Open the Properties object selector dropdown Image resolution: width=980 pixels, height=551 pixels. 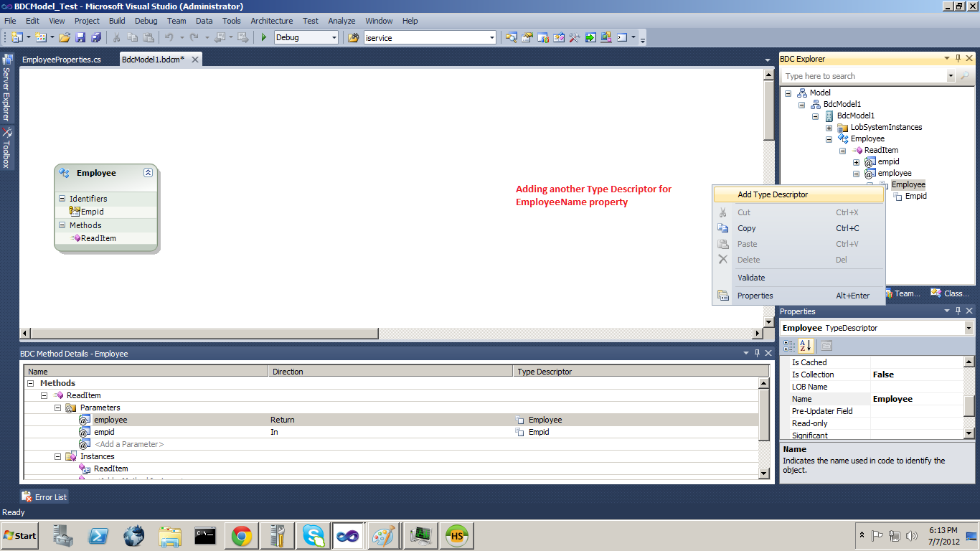pyautogui.click(x=969, y=328)
